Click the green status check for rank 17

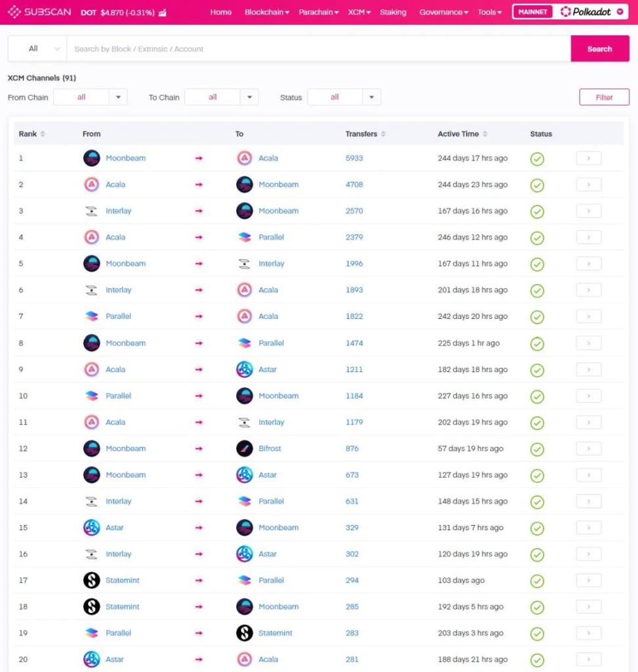(x=537, y=581)
